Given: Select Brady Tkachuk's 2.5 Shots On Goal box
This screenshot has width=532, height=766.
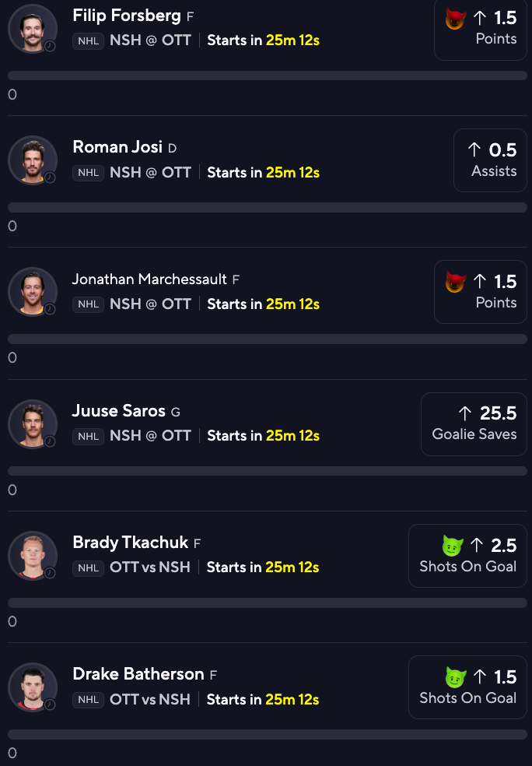Looking at the screenshot, I should tap(467, 555).
